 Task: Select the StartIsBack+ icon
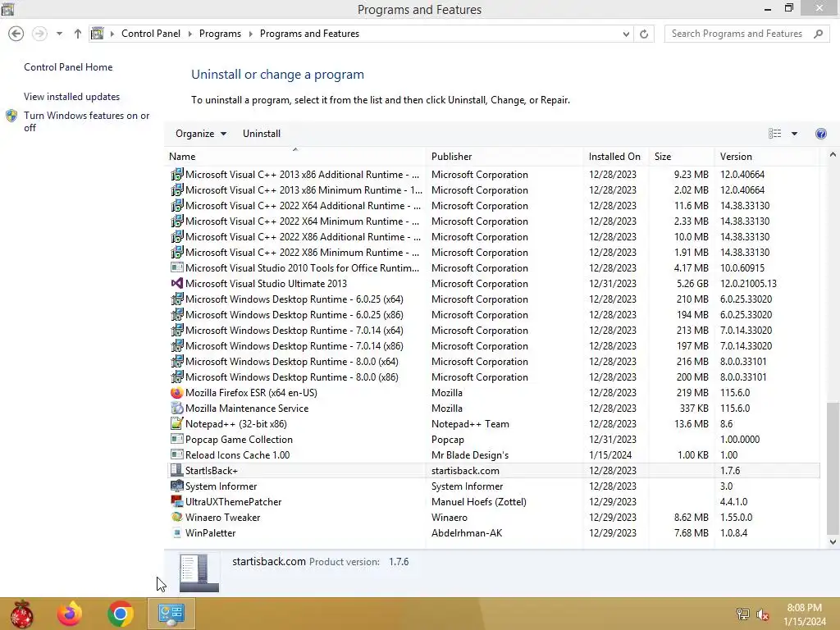click(x=177, y=470)
